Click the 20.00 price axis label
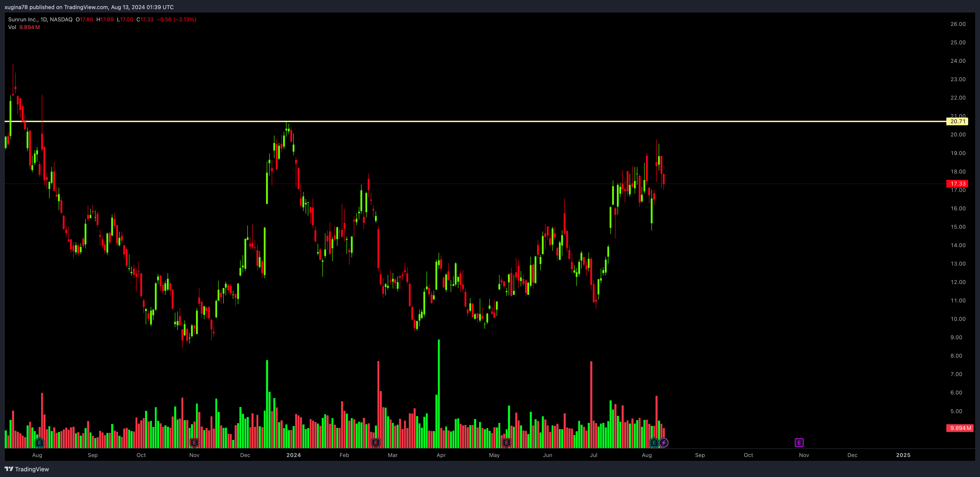This screenshot has width=980, height=477. (958, 135)
